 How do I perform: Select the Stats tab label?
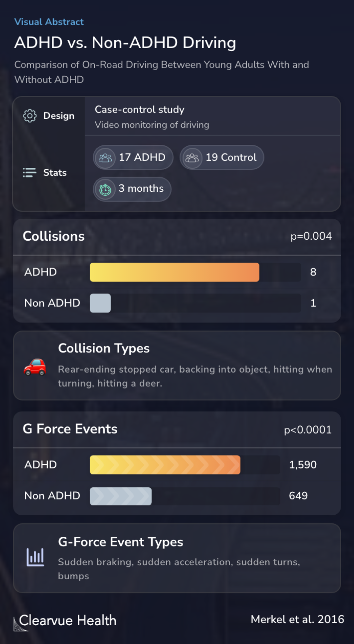point(55,173)
